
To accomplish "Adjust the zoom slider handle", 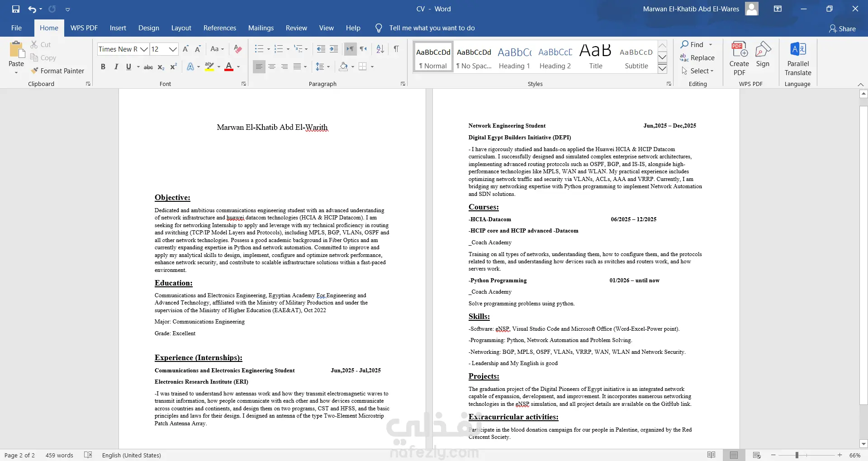I will pyautogui.click(x=797, y=455).
